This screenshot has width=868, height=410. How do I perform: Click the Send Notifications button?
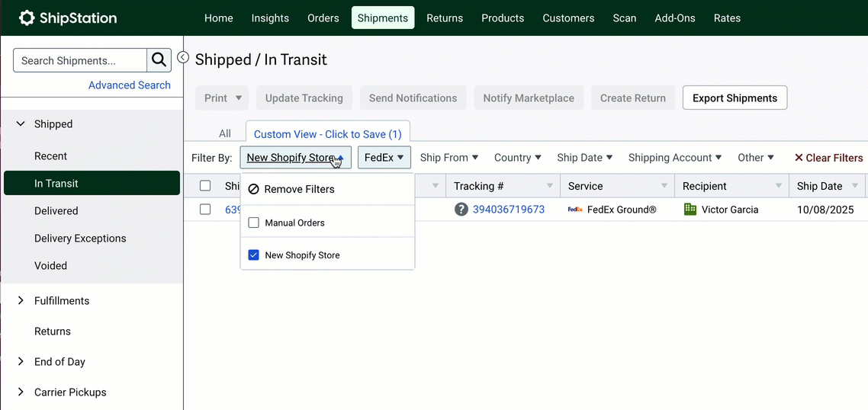coord(413,98)
